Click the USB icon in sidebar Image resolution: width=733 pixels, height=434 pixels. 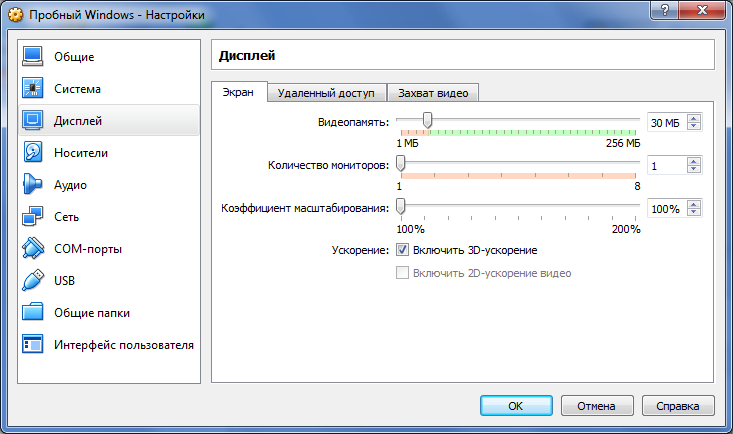tap(33, 280)
